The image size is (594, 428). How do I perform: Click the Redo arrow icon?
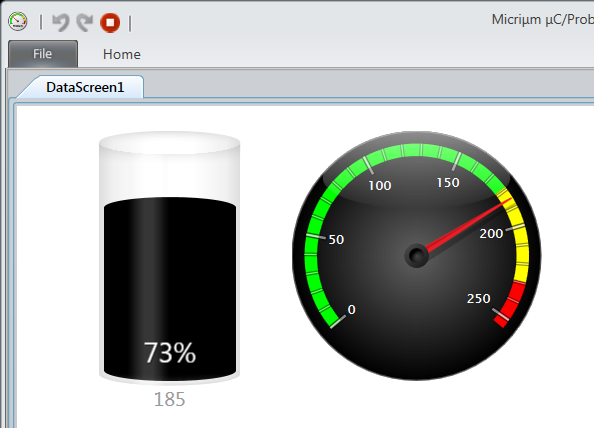point(84,22)
